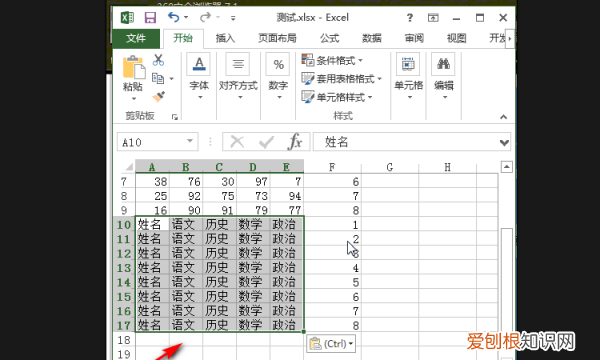The width and height of the screenshot is (600, 360).
Task: Open the 文件 tab
Action: 136,38
